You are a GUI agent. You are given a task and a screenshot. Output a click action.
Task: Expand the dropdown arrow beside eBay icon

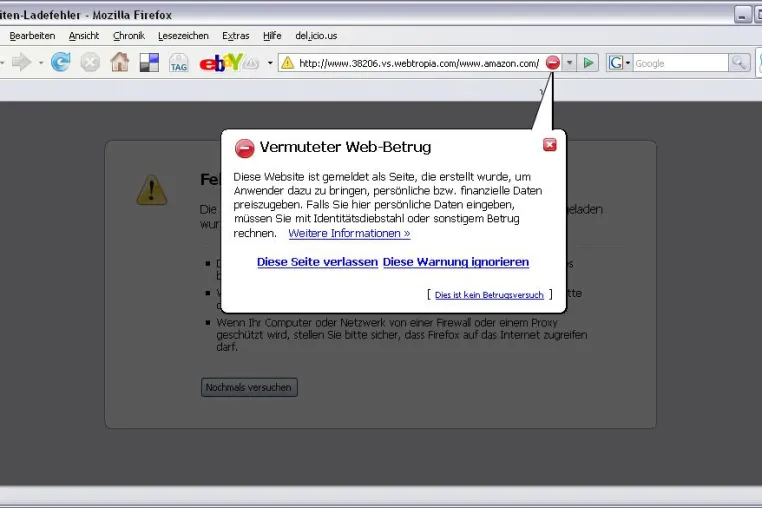pos(270,63)
